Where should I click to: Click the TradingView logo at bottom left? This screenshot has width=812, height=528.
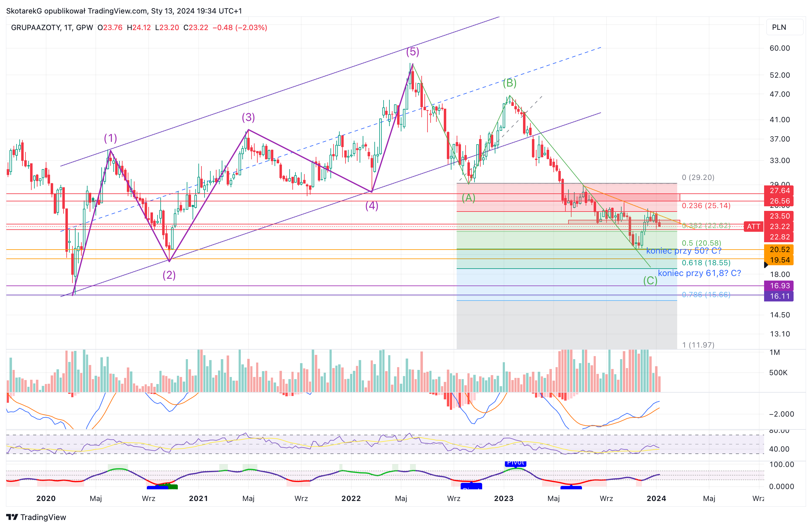tap(36, 517)
